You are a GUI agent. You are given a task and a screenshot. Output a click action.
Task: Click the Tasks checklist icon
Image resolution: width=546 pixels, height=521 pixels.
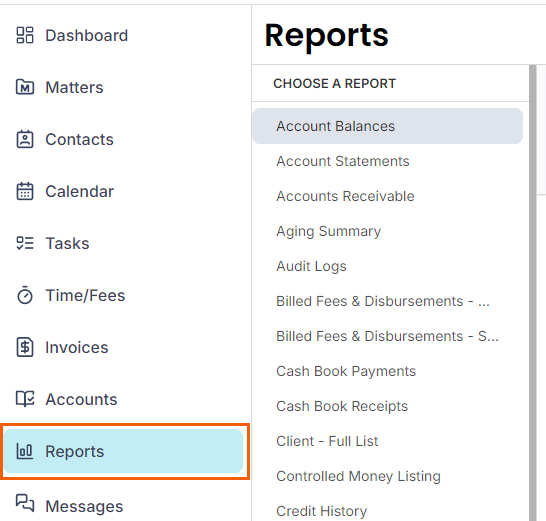point(25,243)
